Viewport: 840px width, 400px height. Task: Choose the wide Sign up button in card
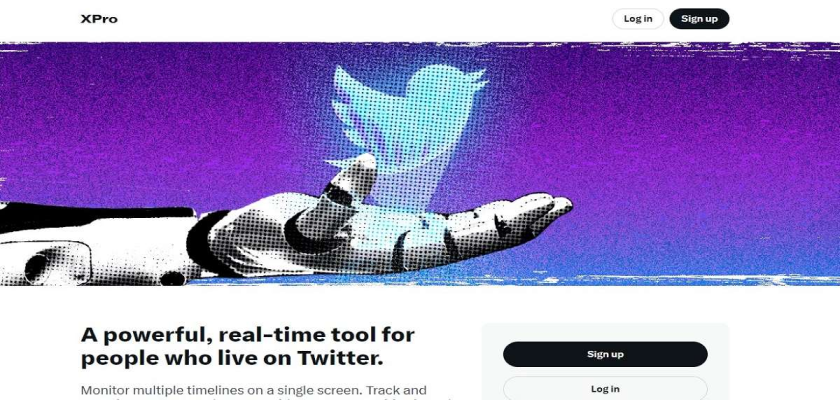point(605,354)
